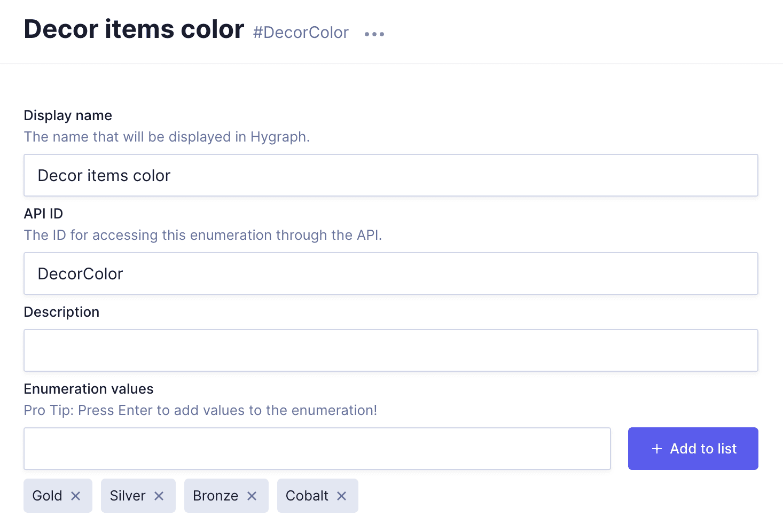Click the Cobalt chip label
Screen dimensions: 783x532
307,496
